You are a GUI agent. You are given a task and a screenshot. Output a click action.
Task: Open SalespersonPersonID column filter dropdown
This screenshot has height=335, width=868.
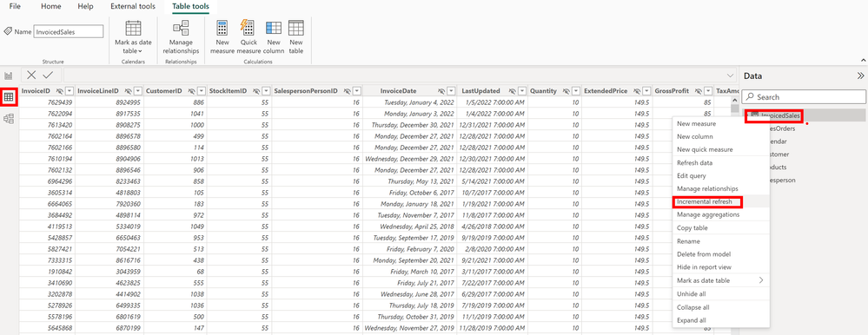(x=357, y=91)
